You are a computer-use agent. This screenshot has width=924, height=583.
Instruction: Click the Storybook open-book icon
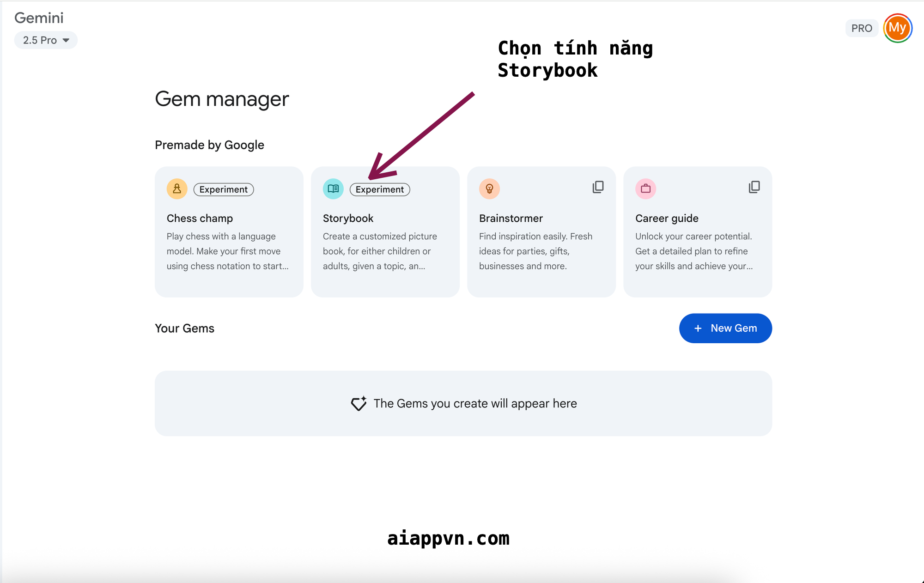coord(333,189)
